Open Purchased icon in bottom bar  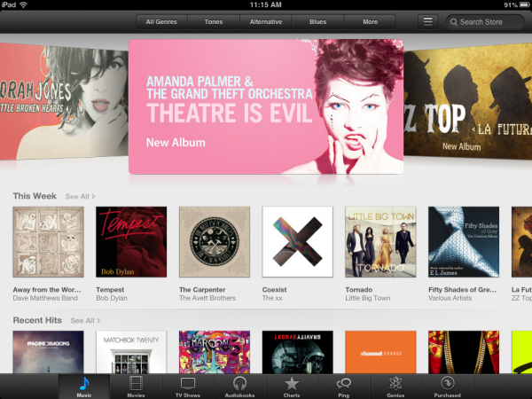pos(447,383)
